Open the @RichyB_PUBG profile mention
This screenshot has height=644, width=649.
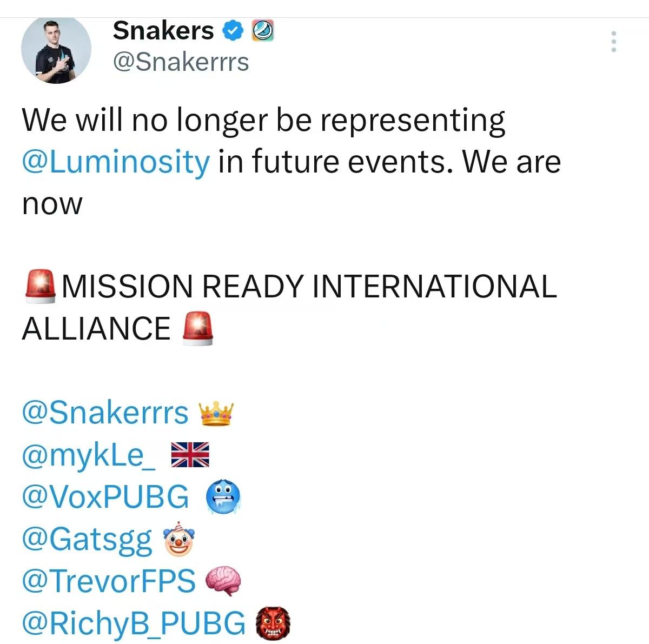pos(134,622)
